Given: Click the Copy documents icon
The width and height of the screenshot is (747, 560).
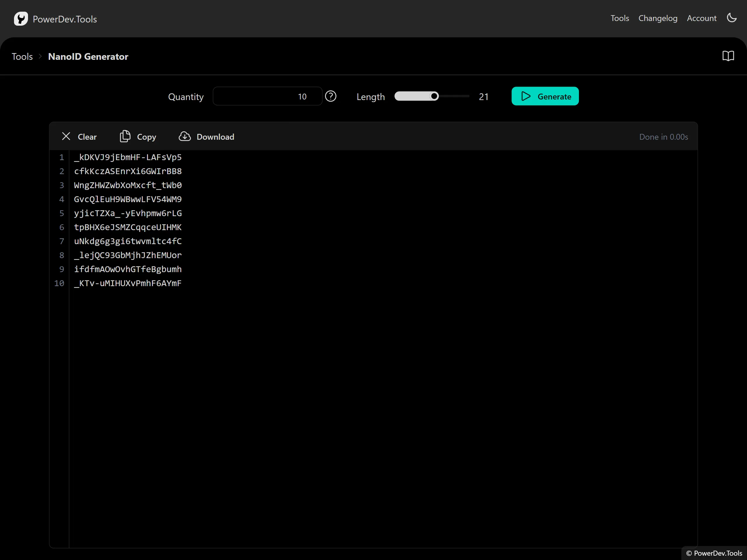Looking at the screenshot, I should tap(125, 136).
